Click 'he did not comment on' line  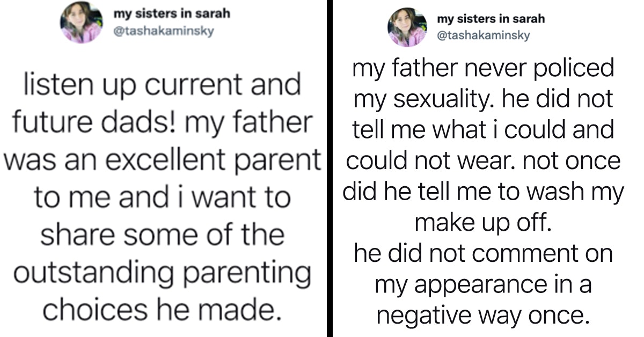point(482,253)
